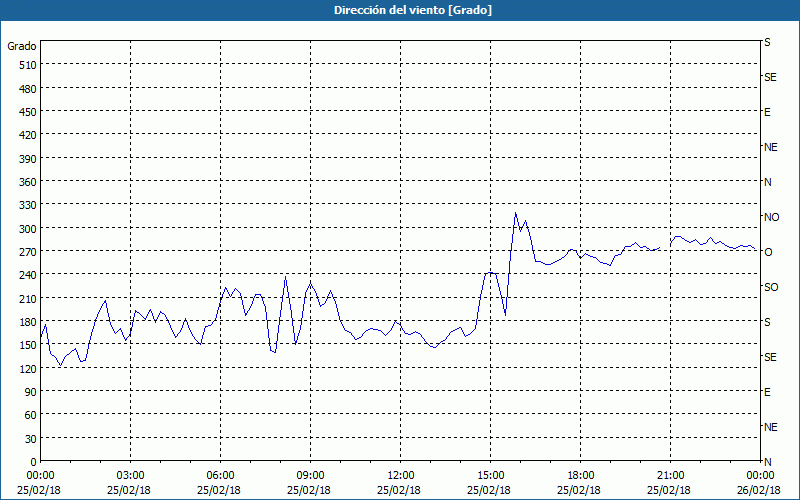Select the 390 degree axis label
Viewport: 800px width, 500px height.
pyautogui.click(x=28, y=159)
